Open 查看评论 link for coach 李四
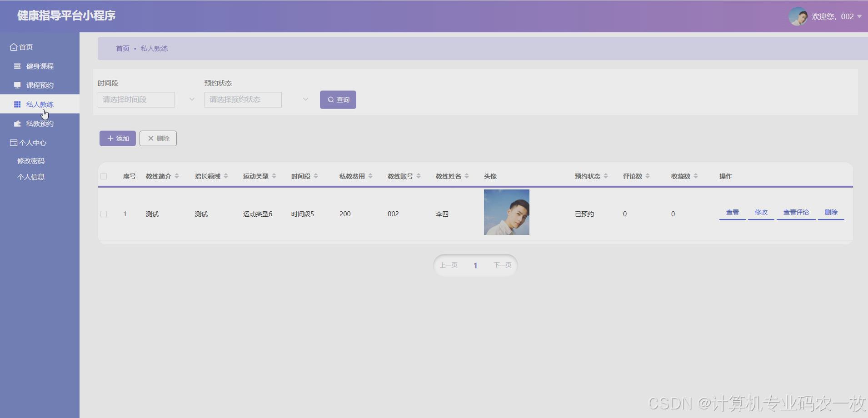The width and height of the screenshot is (868, 418). (x=795, y=212)
